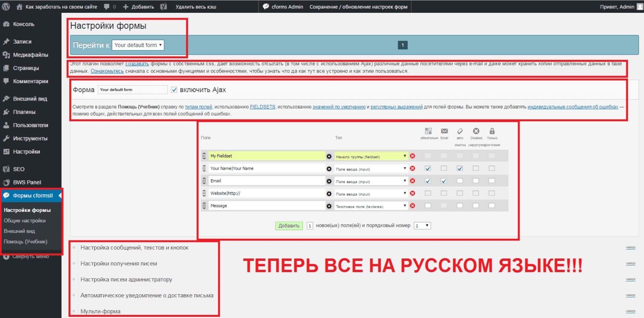Viewport: 644px width, 318px height.
Task: Click the SEO sidebar icon
Action: pos(6,169)
